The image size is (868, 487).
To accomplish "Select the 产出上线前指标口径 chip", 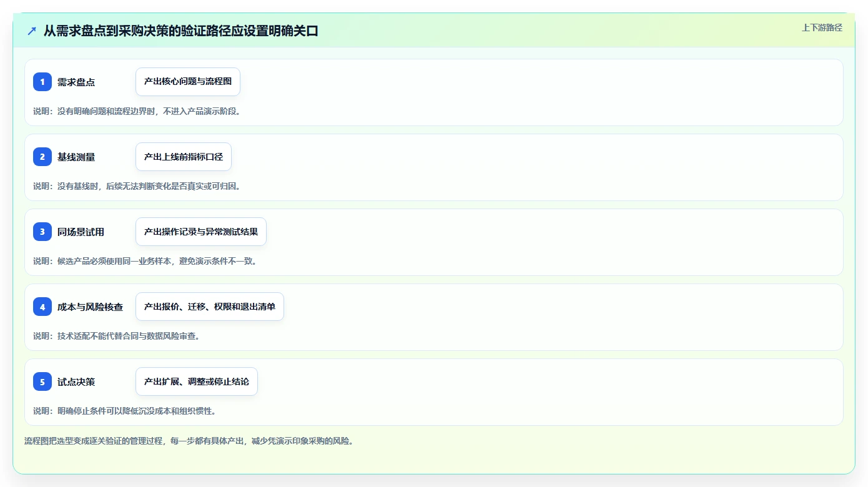I will point(184,157).
